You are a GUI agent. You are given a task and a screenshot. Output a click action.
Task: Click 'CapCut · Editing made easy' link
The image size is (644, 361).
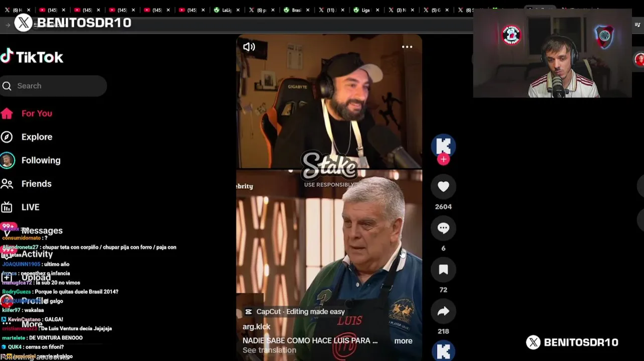point(301,312)
